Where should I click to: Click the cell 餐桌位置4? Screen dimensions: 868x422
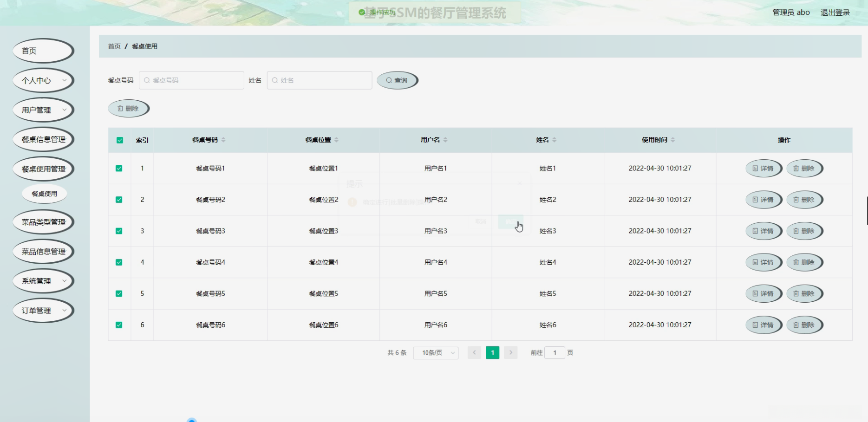[324, 262]
